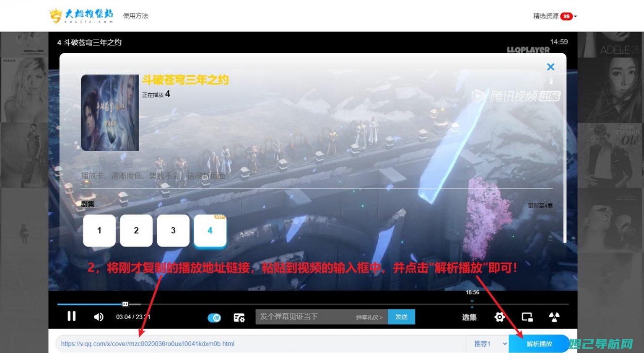The height and width of the screenshot is (353, 644).
Task: Select episode 1 tile
Action: [x=99, y=230]
